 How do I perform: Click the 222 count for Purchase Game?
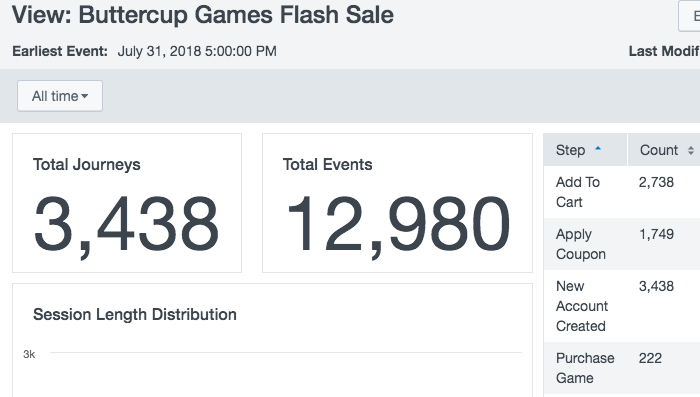(x=650, y=358)
